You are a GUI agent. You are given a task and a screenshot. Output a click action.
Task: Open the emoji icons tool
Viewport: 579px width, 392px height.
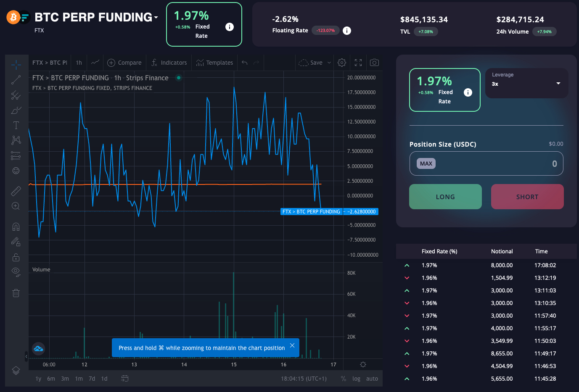(x=16, y=171)
